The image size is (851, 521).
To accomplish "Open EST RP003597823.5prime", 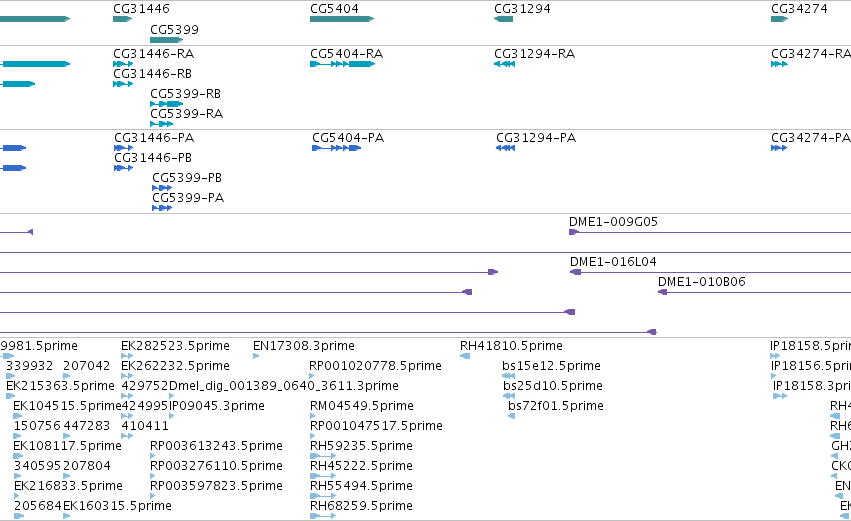I will (x=216, y=487).
